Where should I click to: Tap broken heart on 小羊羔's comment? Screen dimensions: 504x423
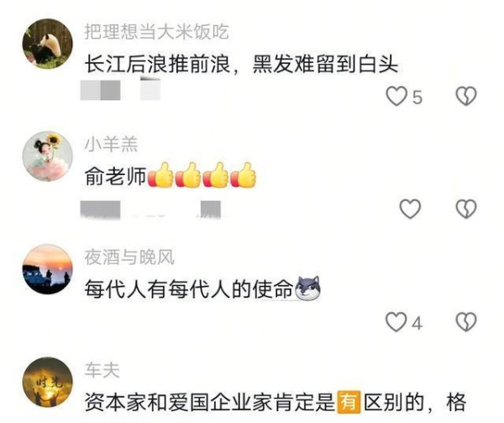coord(466,209)
